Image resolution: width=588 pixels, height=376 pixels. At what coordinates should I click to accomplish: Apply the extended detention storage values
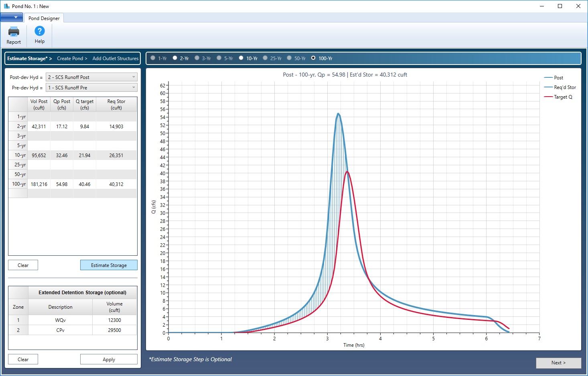109,360
